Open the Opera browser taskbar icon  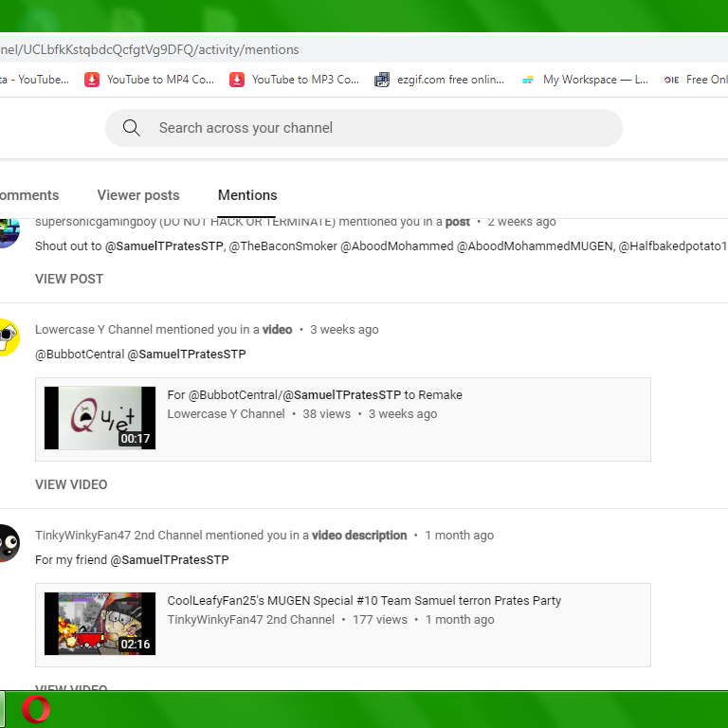[x=36, y=709]
